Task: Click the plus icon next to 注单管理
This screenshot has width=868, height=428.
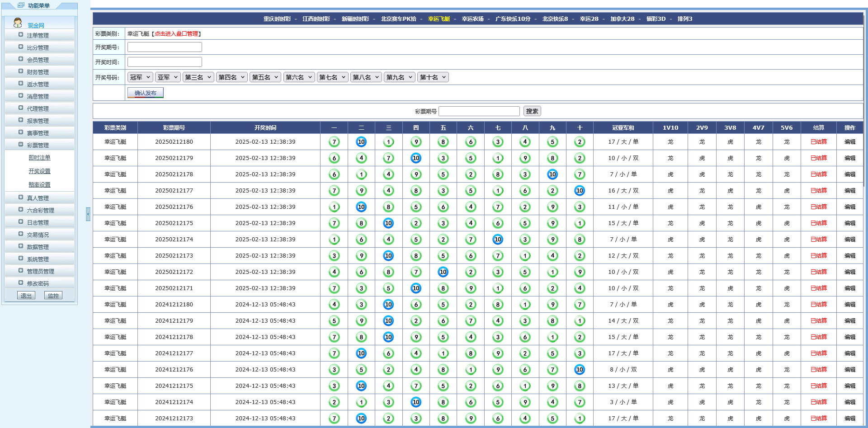Action: pyautogui.click(x=21, y=35)
